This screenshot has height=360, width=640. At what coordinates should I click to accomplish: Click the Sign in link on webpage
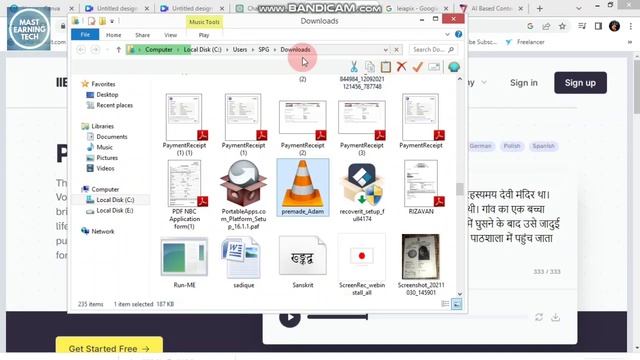[524, 83]
